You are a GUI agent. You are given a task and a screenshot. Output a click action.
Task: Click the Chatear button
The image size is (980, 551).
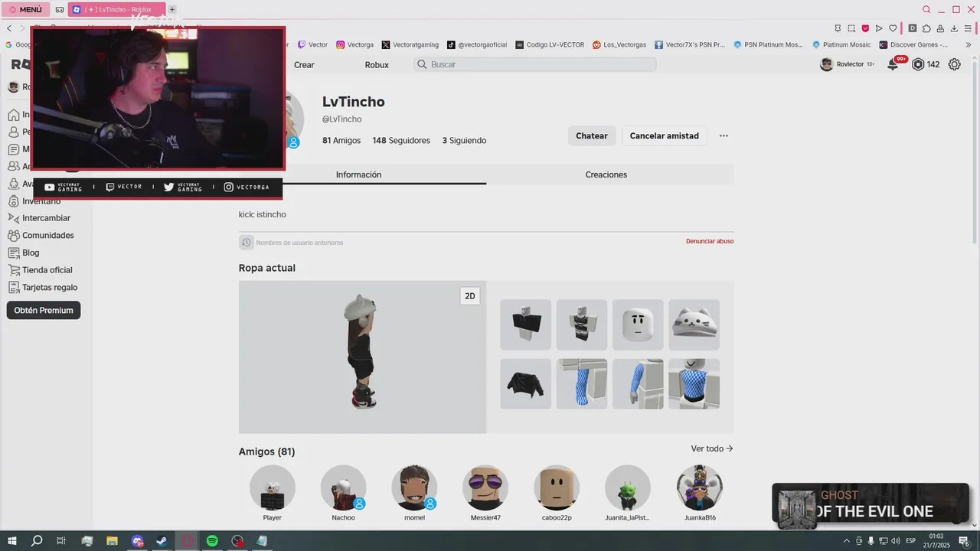[x=592, y=135]
